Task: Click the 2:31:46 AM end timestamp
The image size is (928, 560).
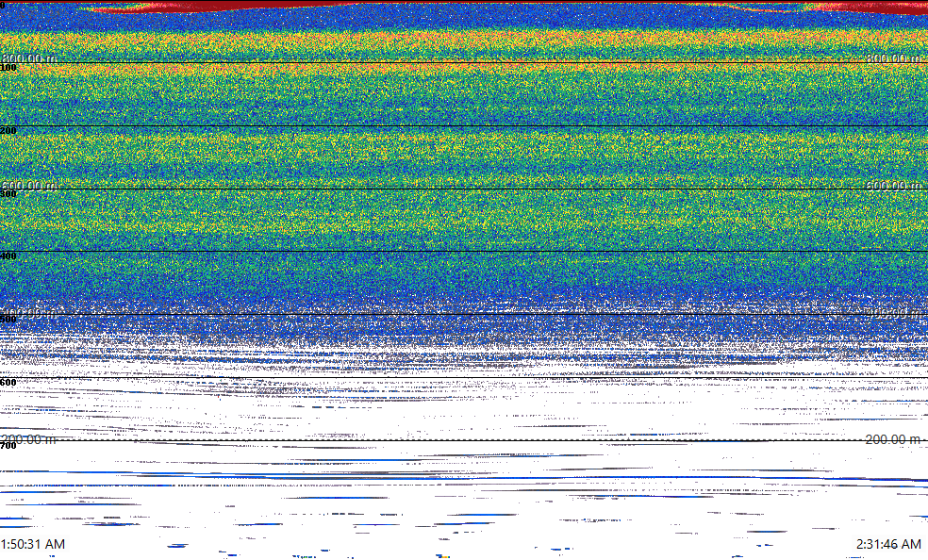Action: pyautogui.click(x=889, y=544)
